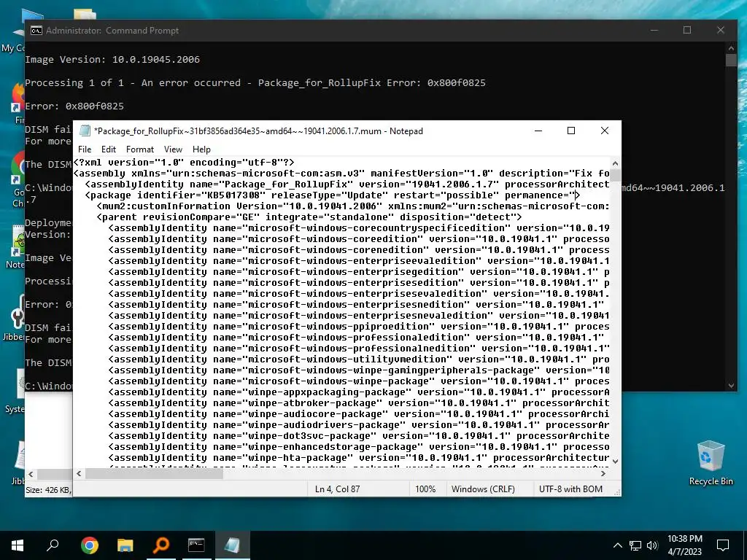
Task: Open the orange search app in taskbar
Action: pos(161,545)
